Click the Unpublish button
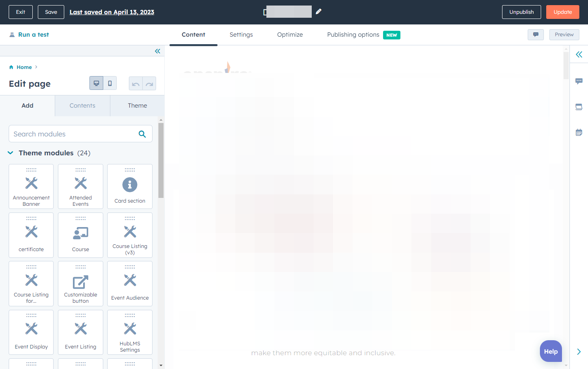This screenshot has height=369, width=588. 521,12
